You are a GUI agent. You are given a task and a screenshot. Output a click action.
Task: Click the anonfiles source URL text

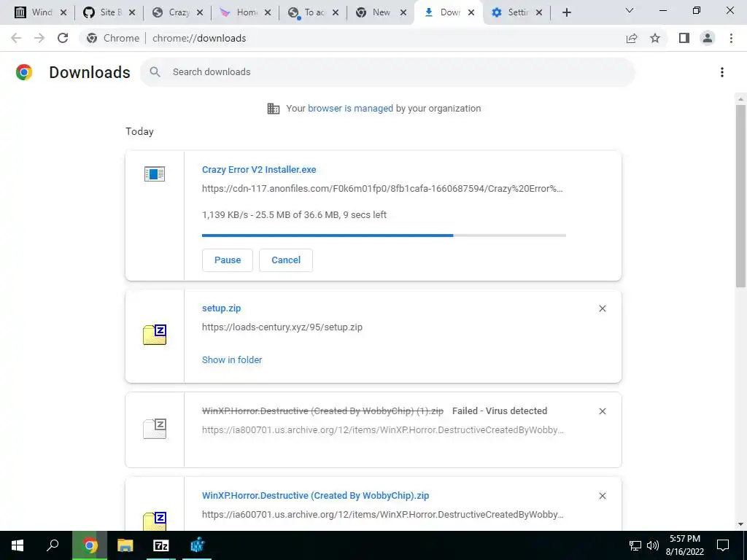(x=382, y=189)
